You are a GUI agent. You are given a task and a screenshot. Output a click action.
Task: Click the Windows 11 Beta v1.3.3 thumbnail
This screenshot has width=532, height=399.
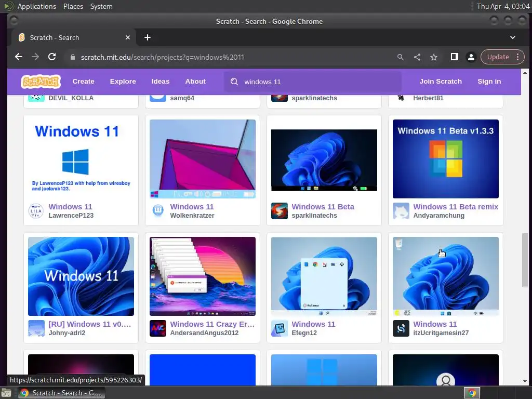445,159
